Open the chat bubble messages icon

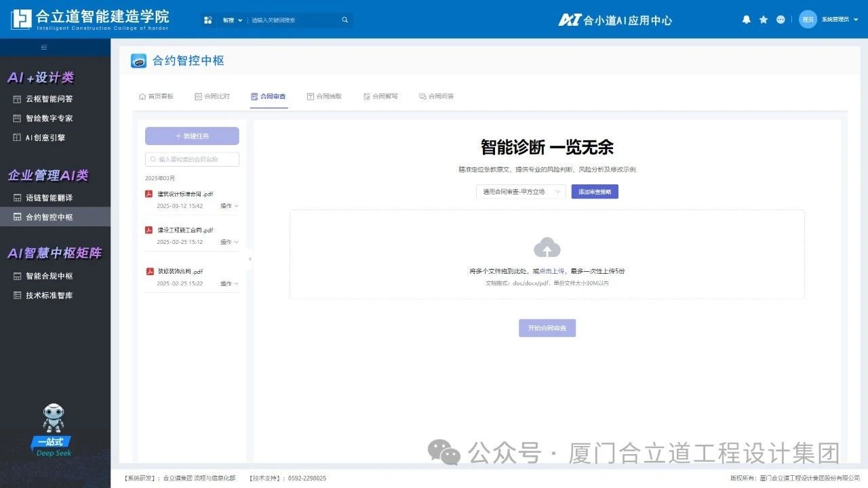click(781, 20)
